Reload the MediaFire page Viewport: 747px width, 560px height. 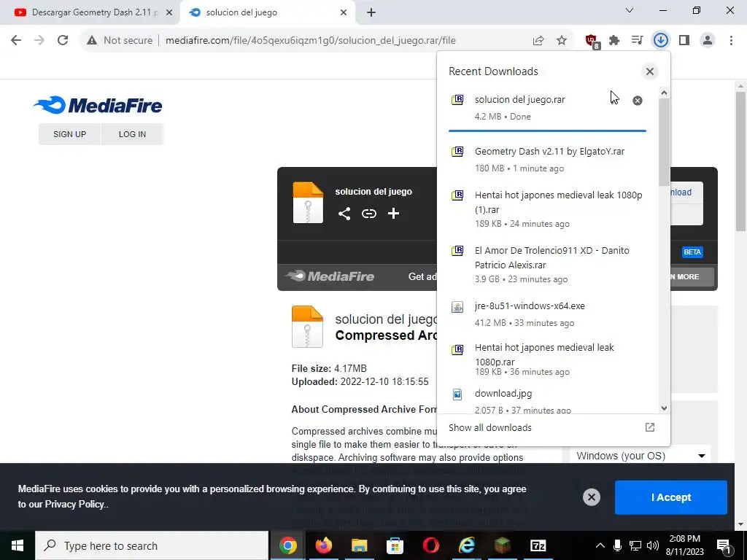tap(63, 40)
